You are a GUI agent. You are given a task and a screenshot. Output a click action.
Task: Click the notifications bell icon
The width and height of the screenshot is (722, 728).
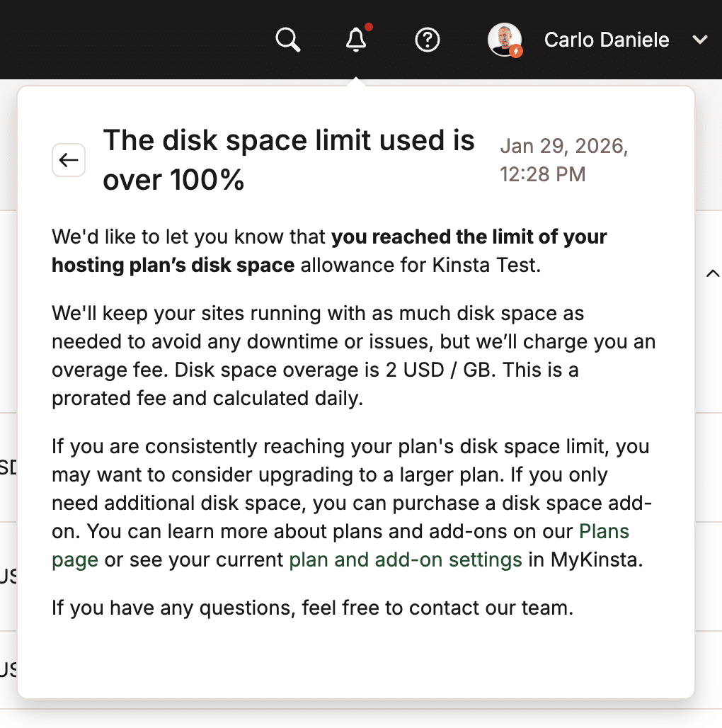click(356, 41)
